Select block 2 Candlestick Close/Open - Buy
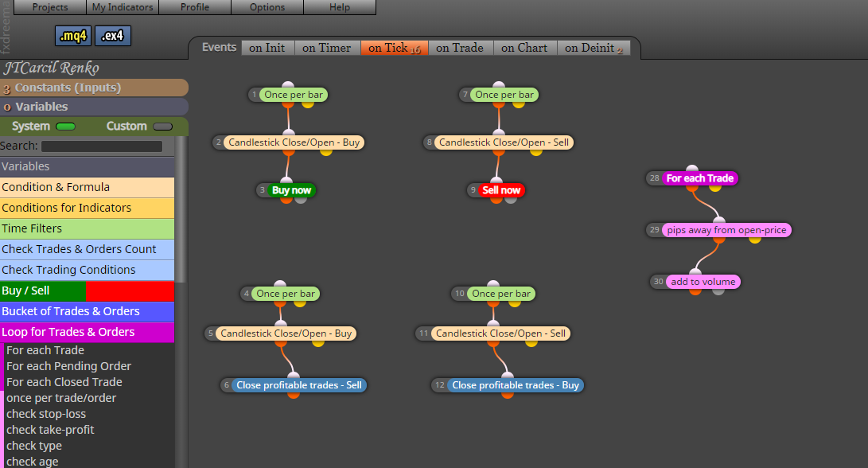Viewport: 868px width, 468px height. (x=294, y=142)
